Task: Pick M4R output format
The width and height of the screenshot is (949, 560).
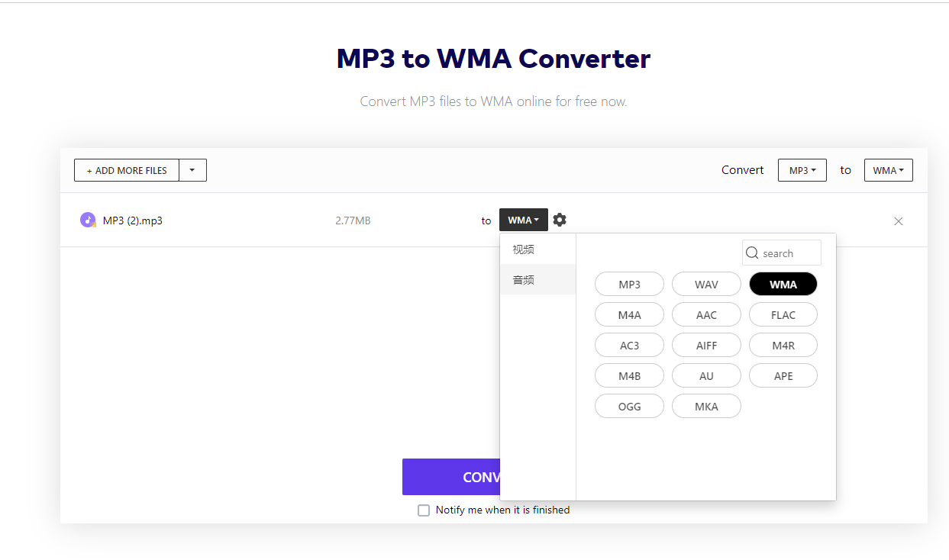Action: [x=783, y=346]
